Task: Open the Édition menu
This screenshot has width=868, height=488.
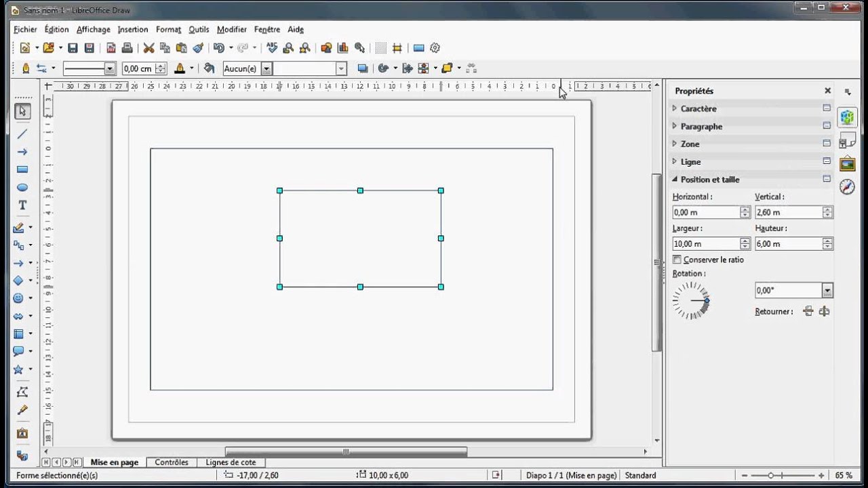Action: point(57,30)
